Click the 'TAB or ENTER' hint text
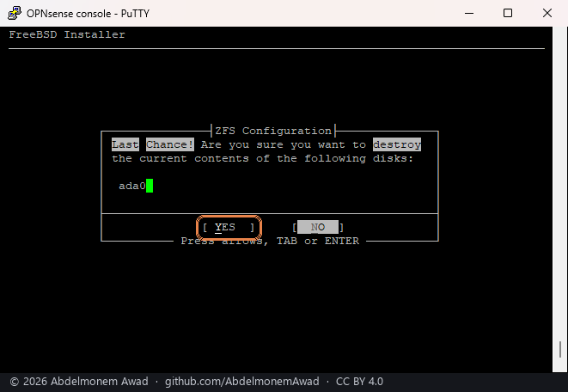The image size is (568, 392). tap(318, 241)
